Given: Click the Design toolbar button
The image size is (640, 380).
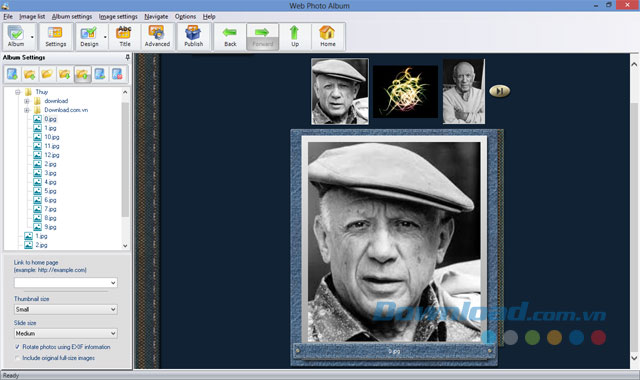Looking at the screenshot, I should pos(89,36).
